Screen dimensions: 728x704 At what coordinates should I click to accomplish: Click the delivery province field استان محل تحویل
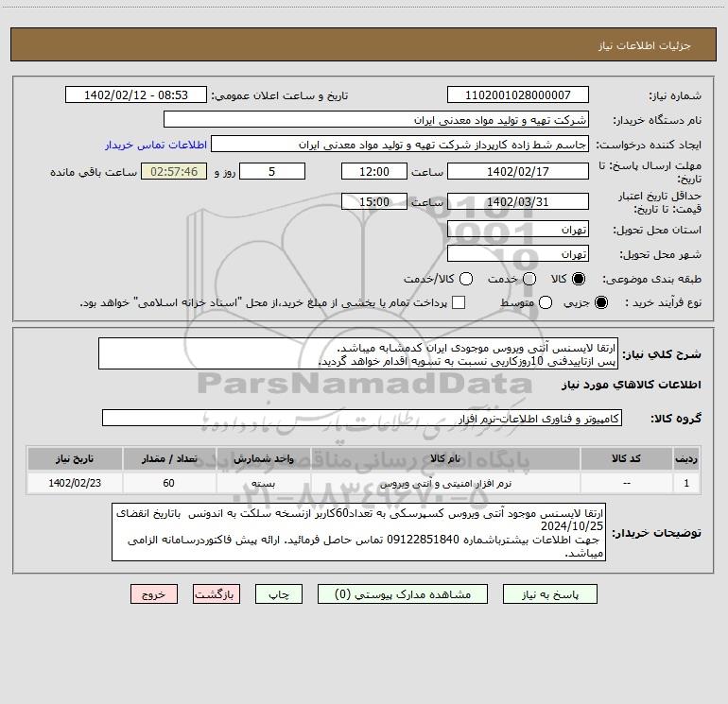[x=518, y=230]
